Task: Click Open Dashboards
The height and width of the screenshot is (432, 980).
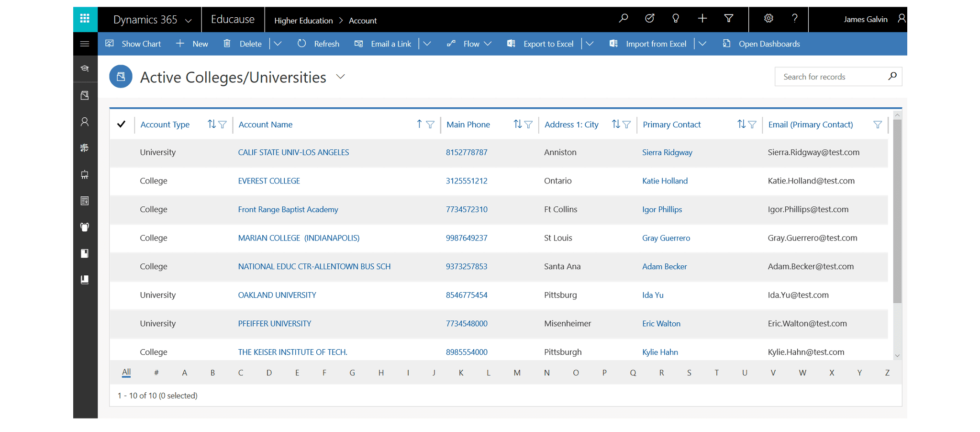Action: 761,44
